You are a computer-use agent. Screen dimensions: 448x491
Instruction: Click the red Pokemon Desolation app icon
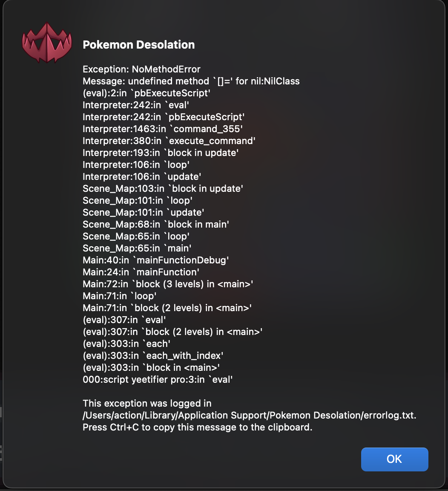coord(47,43)
